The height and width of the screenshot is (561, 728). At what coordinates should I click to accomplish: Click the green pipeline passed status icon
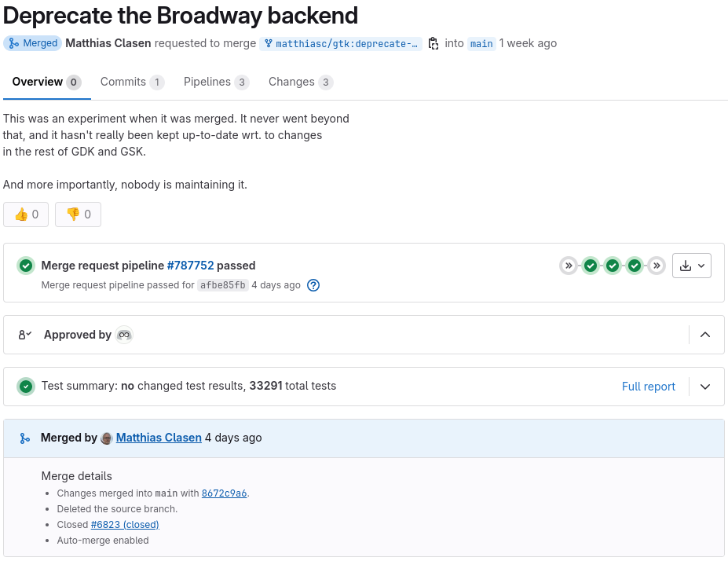tap(26, 266)
